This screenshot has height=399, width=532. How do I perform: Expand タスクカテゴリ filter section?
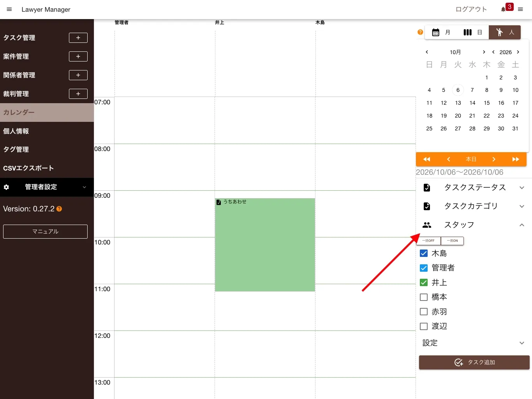point(474,206)
